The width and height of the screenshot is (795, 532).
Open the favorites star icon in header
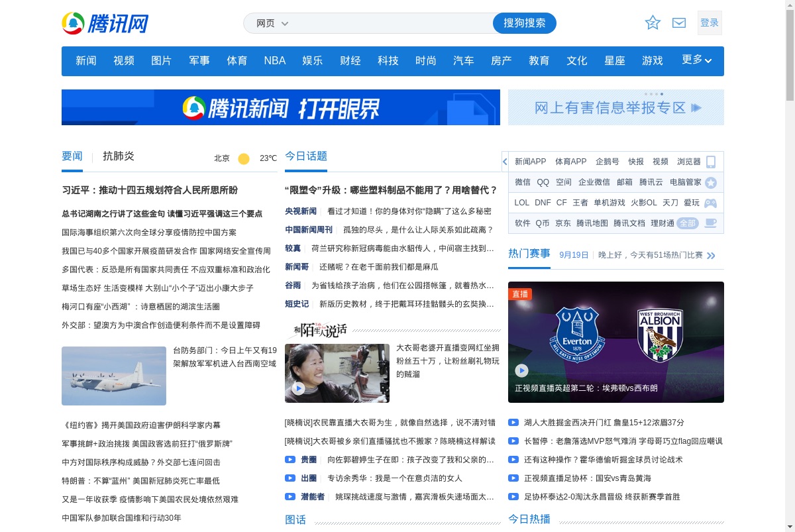[653, 23]
